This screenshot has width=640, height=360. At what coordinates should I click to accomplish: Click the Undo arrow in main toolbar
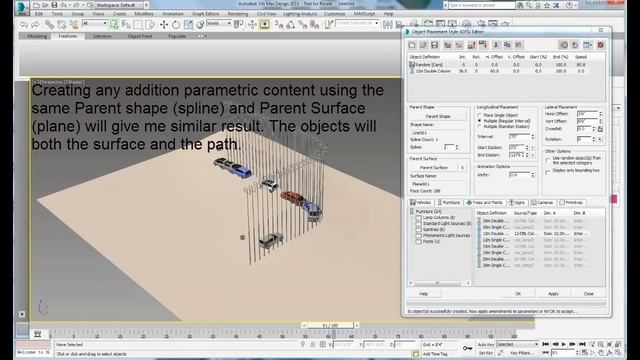point(24,24)
